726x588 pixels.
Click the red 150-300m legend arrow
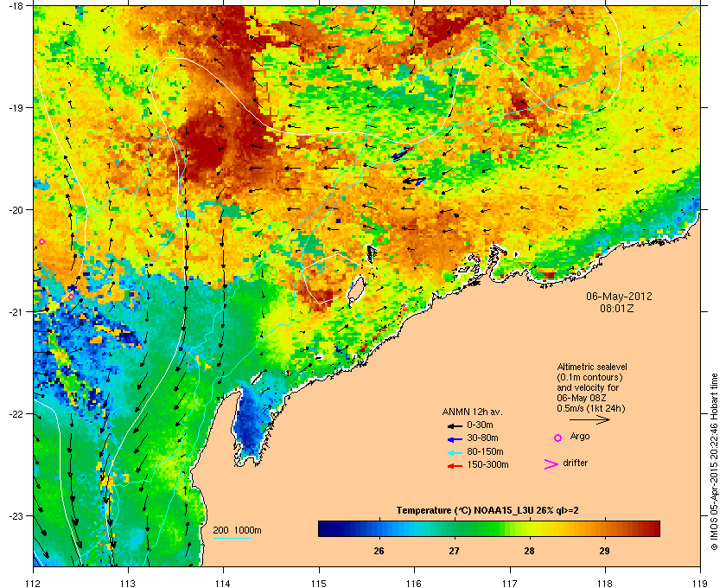click(x=455, y=466)
